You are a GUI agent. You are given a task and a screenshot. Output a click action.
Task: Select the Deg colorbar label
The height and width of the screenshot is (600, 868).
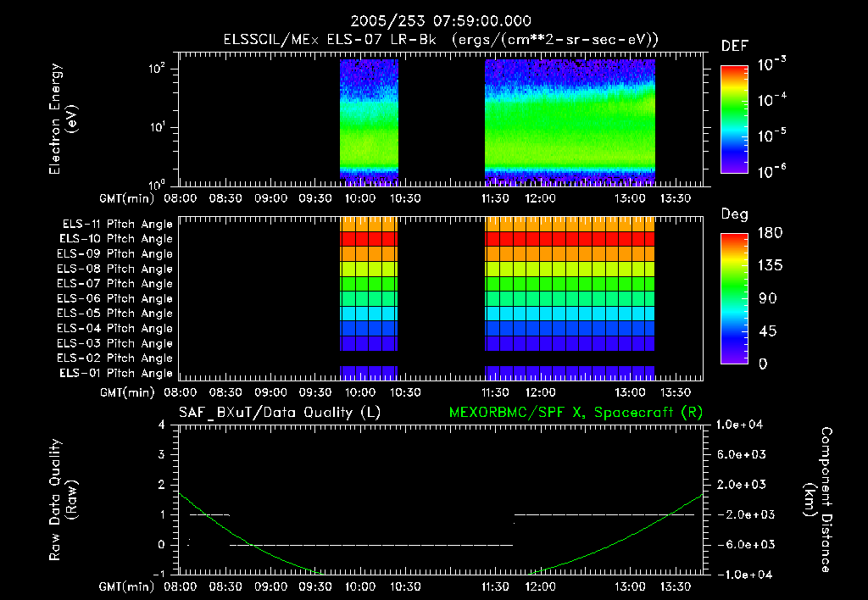[734, 214]
